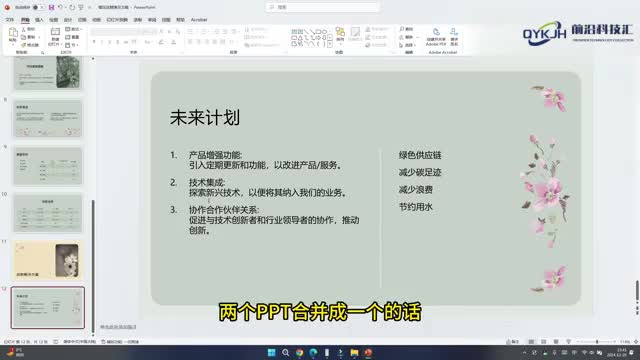
Task: Toggle the AutoSave switch in title bar
Action: point(38,7)
